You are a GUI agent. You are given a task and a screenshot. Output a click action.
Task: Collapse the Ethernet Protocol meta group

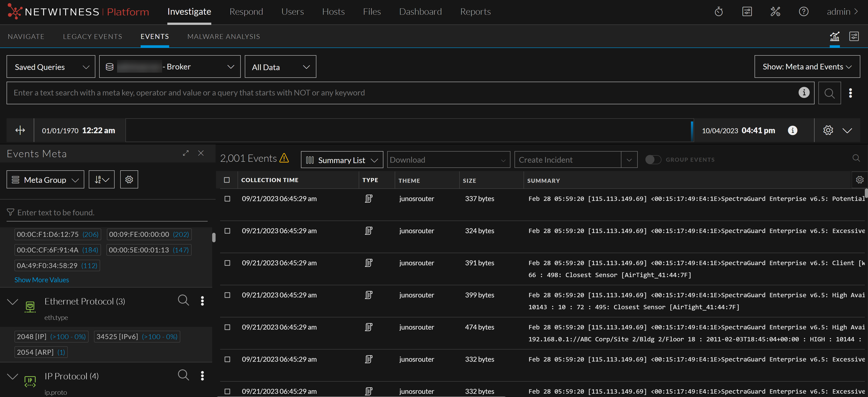(x=12, y=301)
